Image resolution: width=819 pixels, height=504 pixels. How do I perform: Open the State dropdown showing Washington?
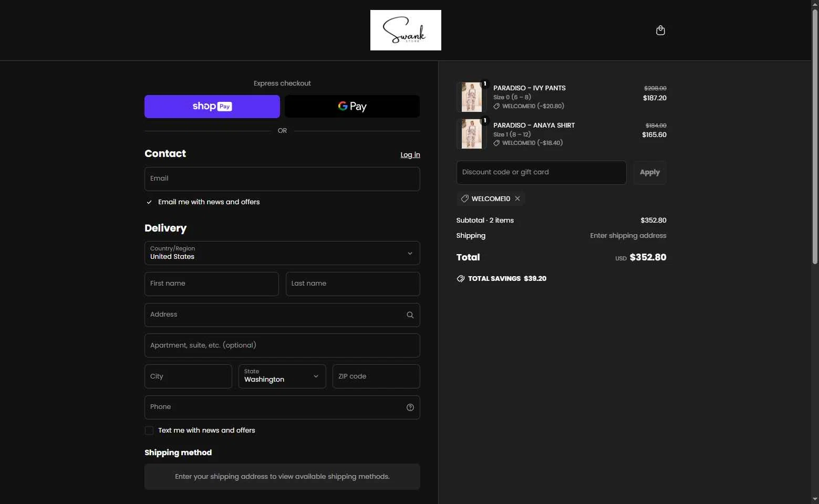(282, 376)
